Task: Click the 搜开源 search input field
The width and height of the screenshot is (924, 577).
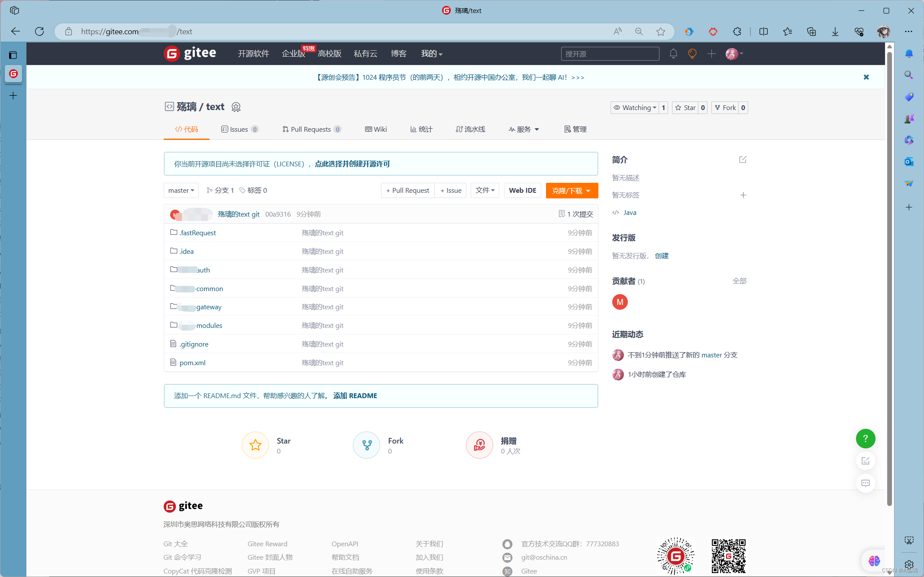Action: [x=610, y=53]
